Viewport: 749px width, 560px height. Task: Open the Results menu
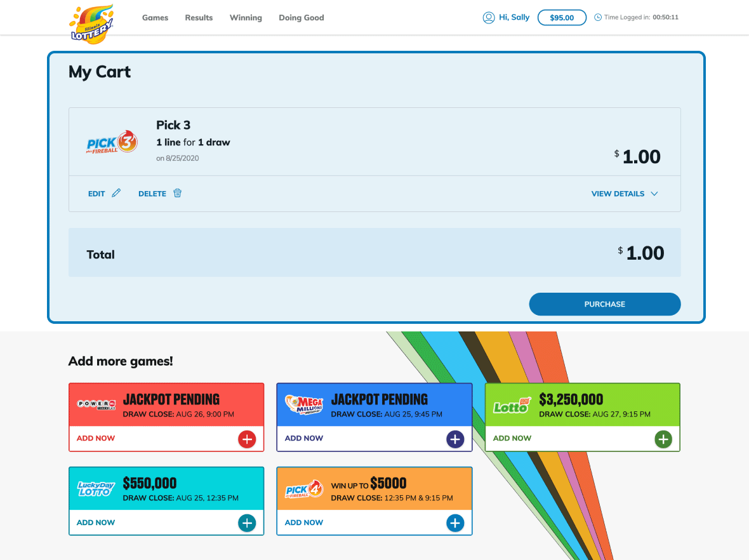199,18
